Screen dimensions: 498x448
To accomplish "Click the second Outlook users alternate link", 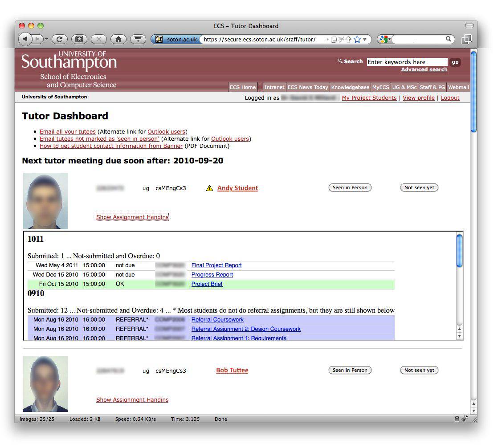I will coord(230,139).
